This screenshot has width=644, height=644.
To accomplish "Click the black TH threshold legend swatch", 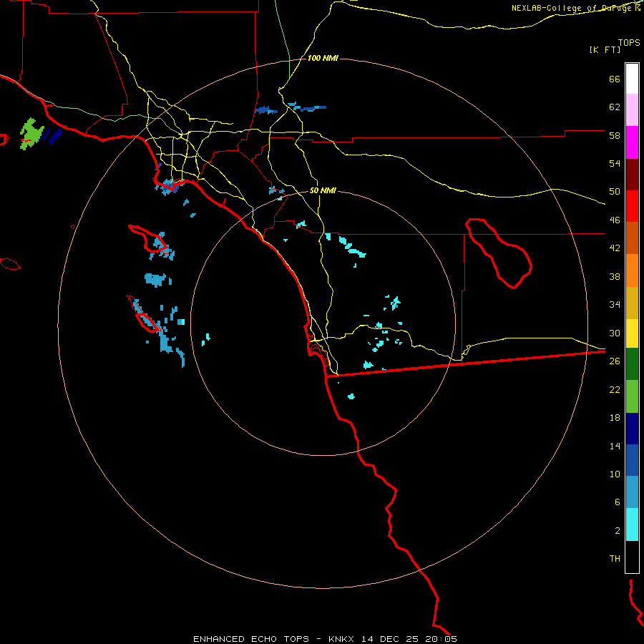I will tap(632, 557).
